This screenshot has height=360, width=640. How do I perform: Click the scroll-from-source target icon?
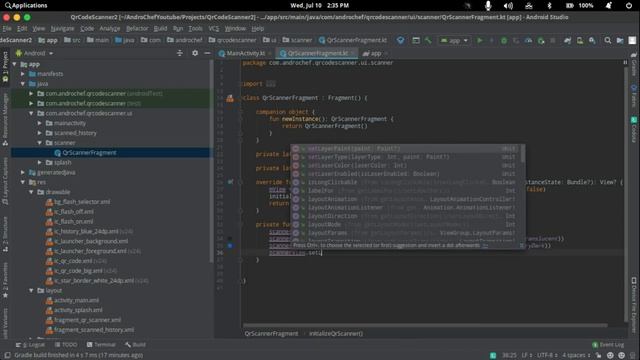pyautogui.click(x=180, y=53)
